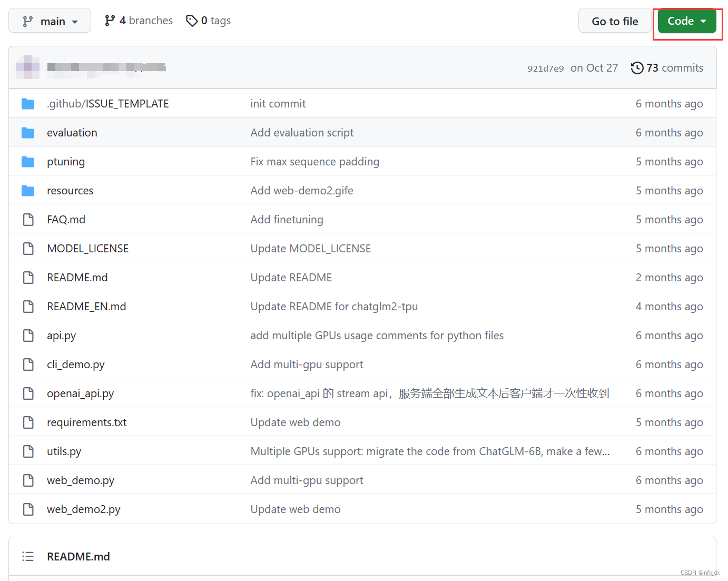The height and width of the screenshot is (581, 728).
Task: Click the resources folder icon
Action: coord(28,191)
